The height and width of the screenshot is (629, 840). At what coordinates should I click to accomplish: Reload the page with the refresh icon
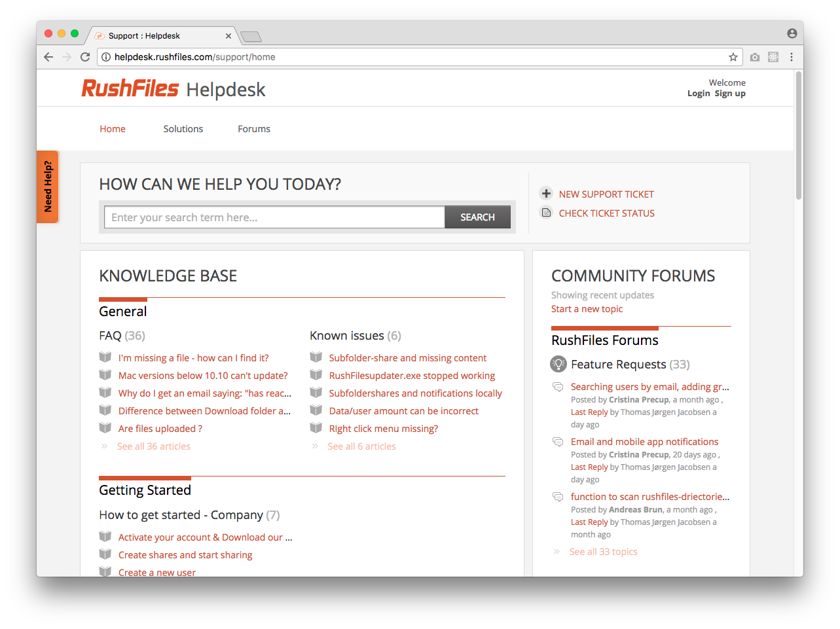(85, 57)
